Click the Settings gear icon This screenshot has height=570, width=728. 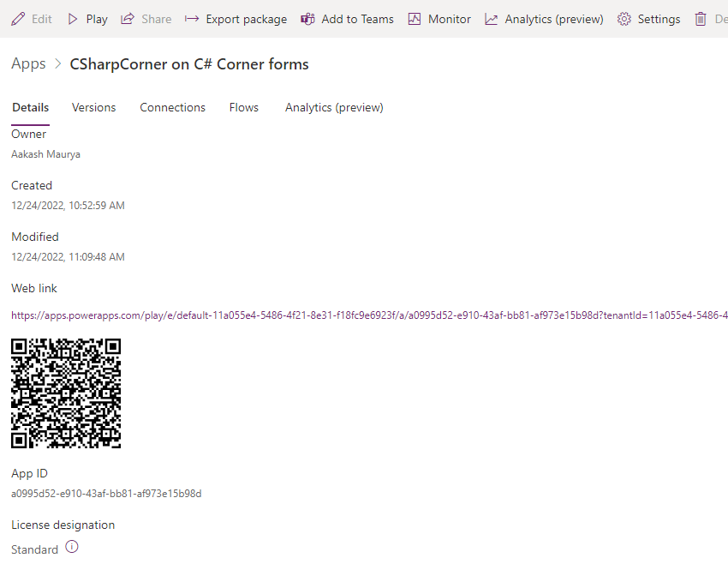pyautogui.click(x=624, y=18)
